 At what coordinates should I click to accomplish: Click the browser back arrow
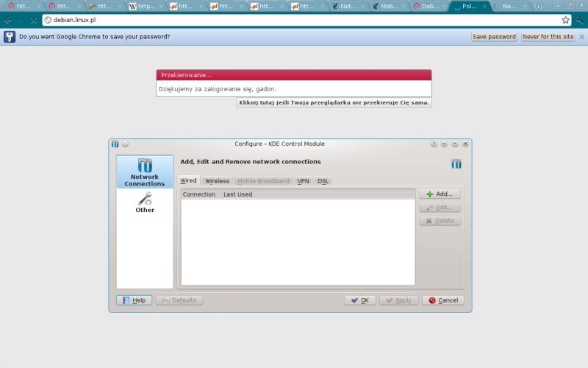coord(8,20)
